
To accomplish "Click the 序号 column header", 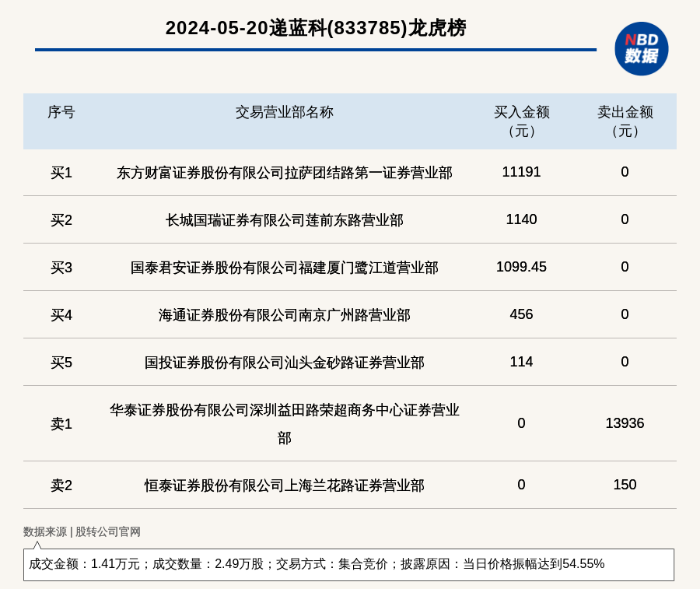I will [61, 112].
